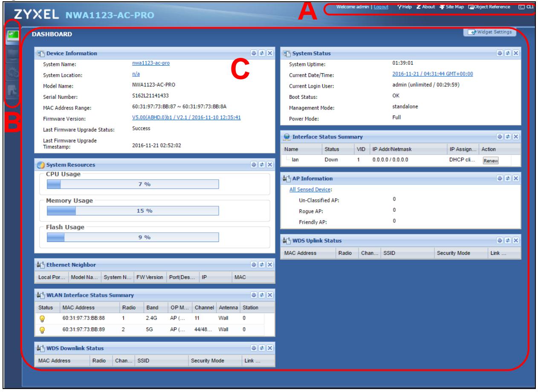Close the Ethernet Neighbor widget
The width and height of the screenshot is (538, 392).
coord(269,265)
